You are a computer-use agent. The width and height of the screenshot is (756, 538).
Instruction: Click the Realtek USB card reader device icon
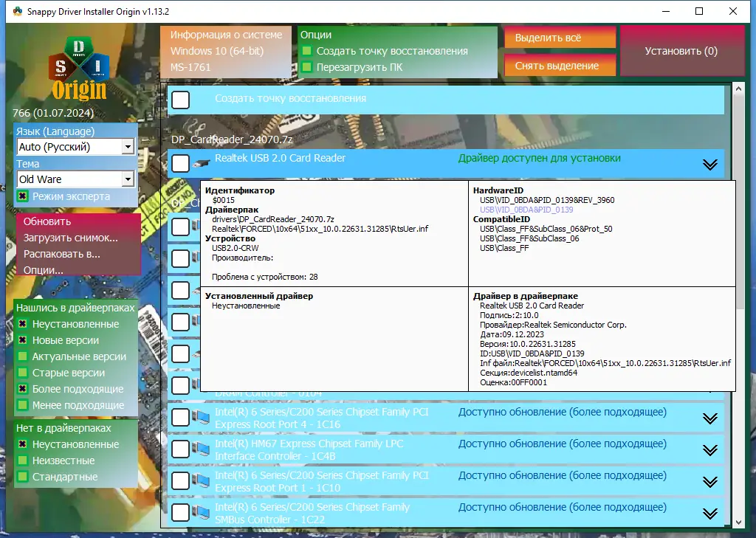pyautogui.click(x=201, y=164)
